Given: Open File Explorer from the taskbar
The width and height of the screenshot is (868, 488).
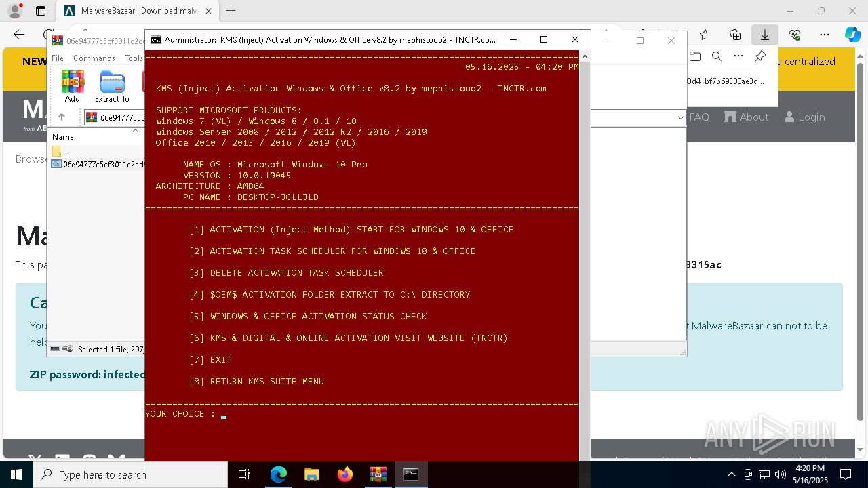Looking at the screenshot, I should tap(311, 474).
